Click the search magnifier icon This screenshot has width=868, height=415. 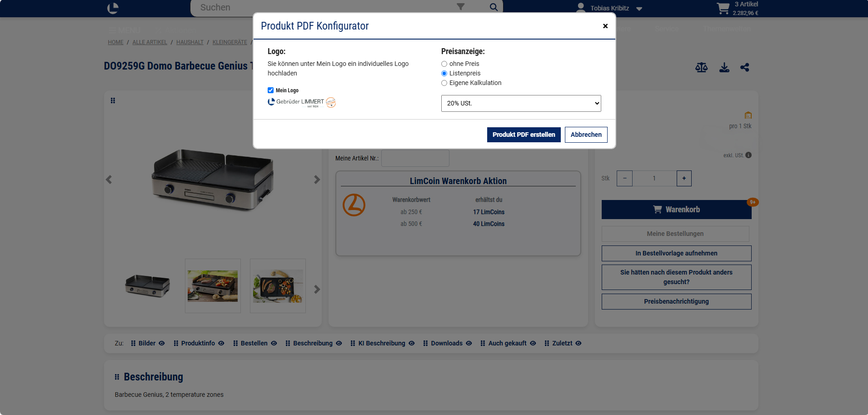point(494,7)
